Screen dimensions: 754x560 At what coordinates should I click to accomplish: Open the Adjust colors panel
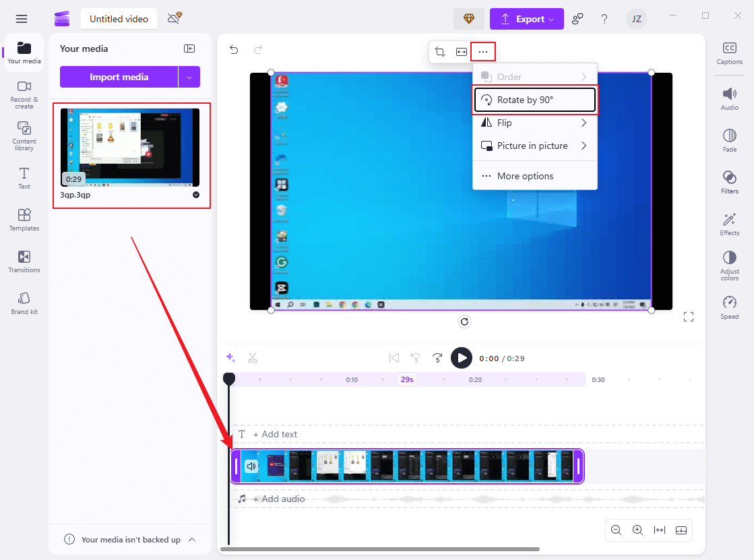click(x=730, y=266)
